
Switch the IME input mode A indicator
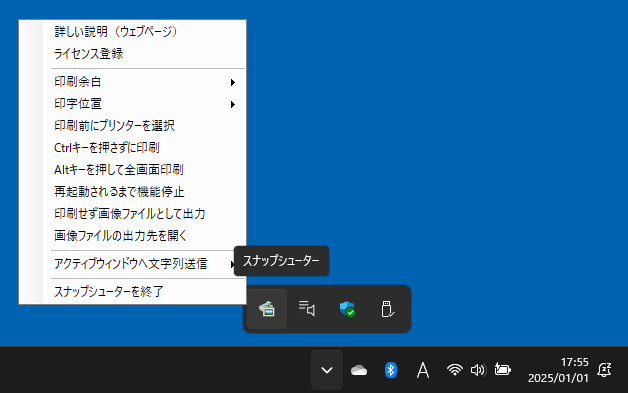[x=423, y=370]
